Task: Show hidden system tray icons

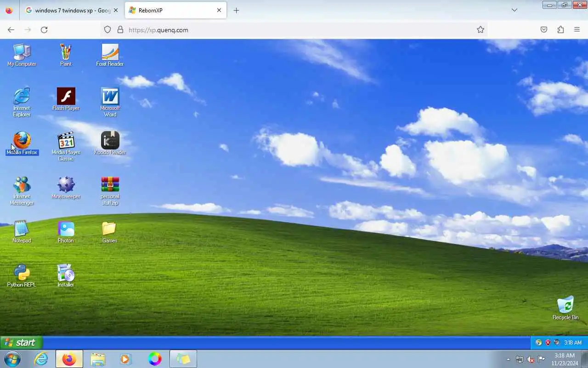Action: coord(508,359)
